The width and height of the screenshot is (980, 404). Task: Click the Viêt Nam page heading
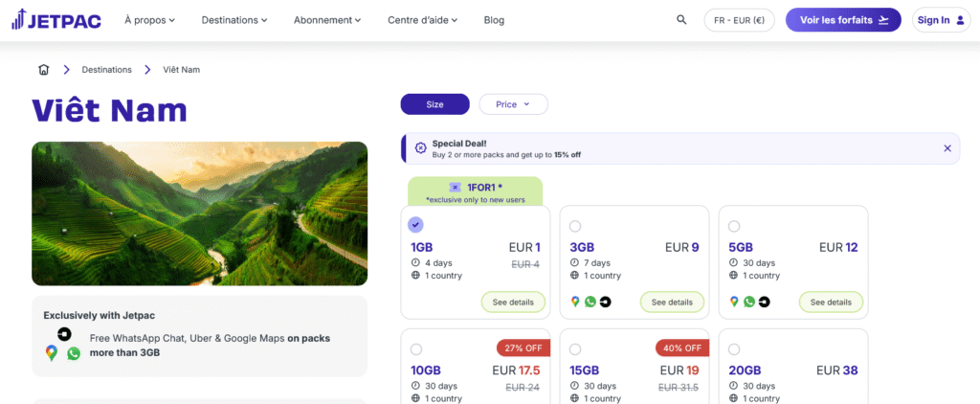pos(109,110)
